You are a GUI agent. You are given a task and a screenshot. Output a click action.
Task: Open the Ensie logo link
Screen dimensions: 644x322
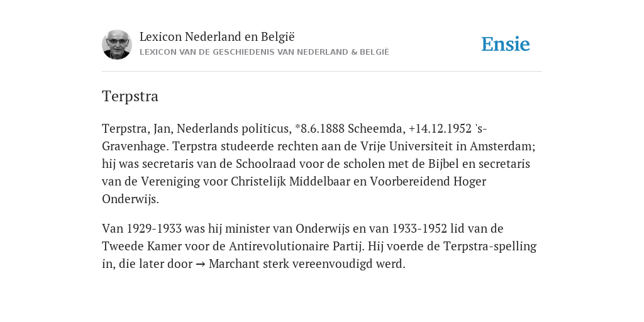(x=506, y=45)
